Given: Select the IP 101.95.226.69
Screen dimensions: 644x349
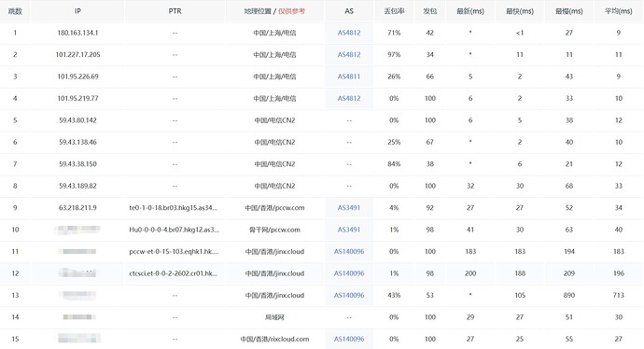Looking at the screenshot, I should pos(77,77).
